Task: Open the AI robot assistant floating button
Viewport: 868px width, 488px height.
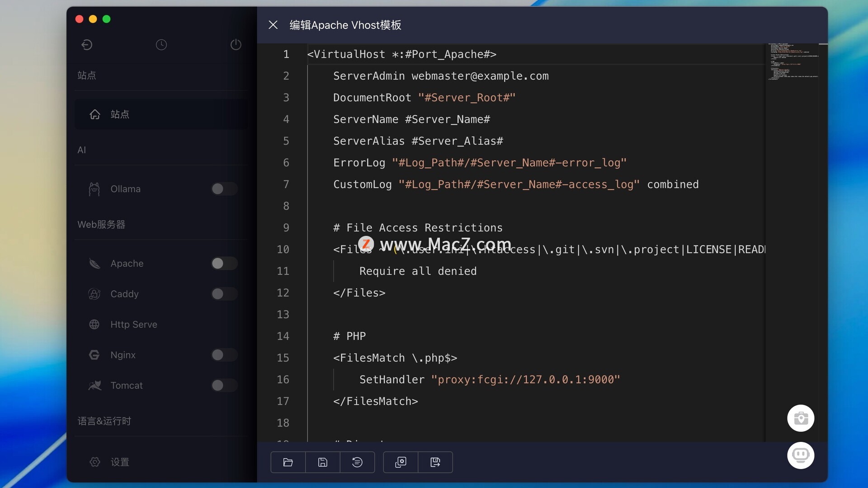Action: click(x=801, y=455)
